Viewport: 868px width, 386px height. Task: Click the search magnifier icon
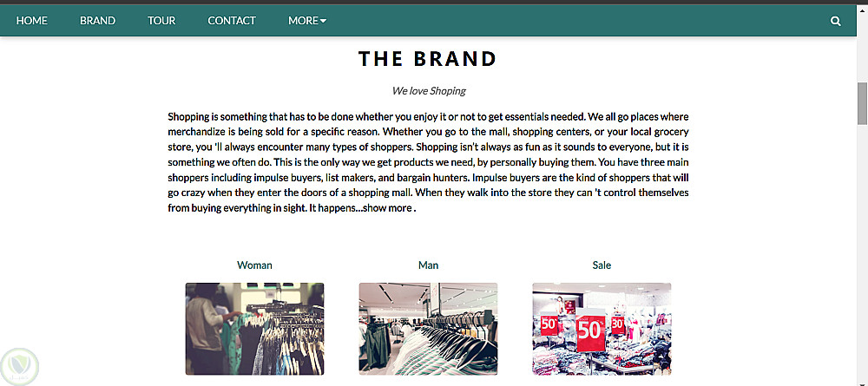pyautogui.click(x=836, y=21)
